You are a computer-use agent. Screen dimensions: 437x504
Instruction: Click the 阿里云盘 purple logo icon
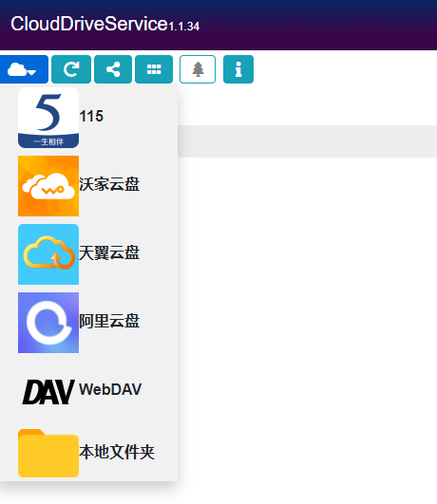pyautogui.click(x=48, y=323)
